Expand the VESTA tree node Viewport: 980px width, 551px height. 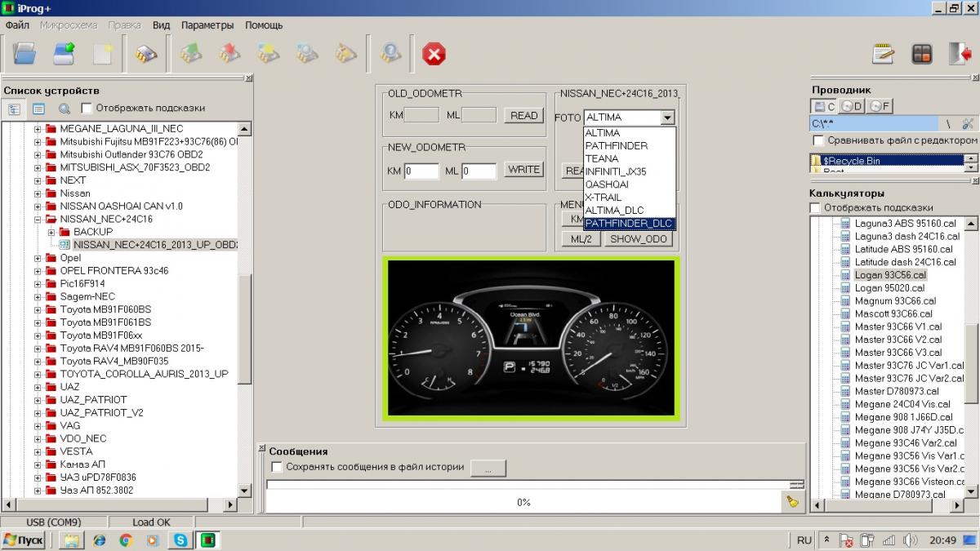click(38, 451)
